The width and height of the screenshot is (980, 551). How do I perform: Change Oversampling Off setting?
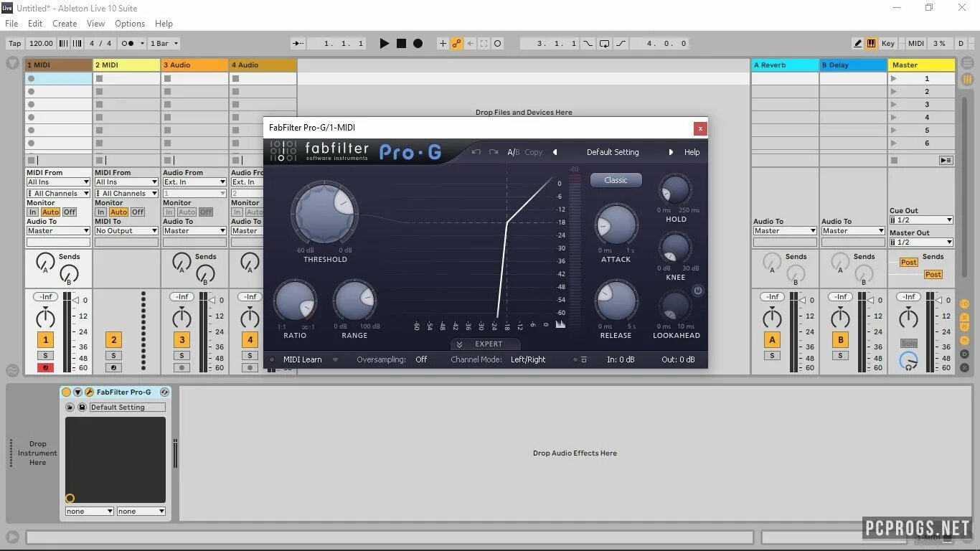coord(421,359)
